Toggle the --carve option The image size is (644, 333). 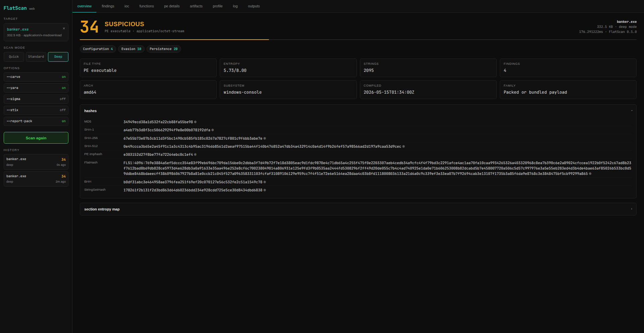36,77
